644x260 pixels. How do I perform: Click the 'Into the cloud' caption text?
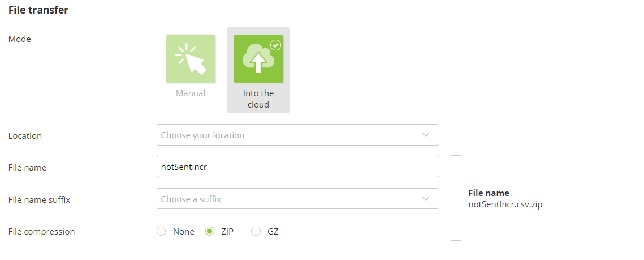click(x=258, y=99)
